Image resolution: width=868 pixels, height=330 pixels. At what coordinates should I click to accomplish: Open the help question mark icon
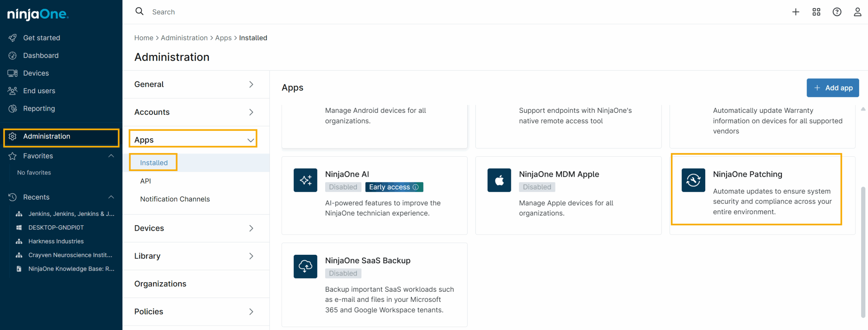tap(837, 12)
